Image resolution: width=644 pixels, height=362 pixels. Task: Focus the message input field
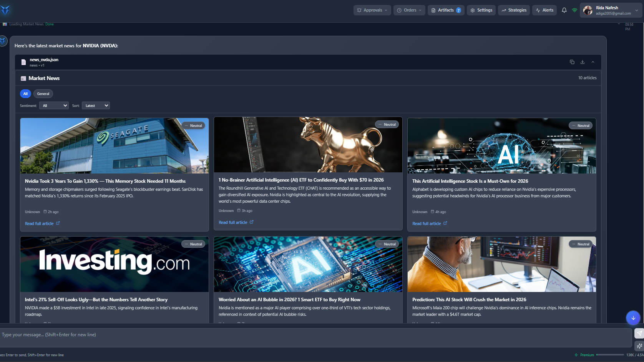[x=315, y=337]
